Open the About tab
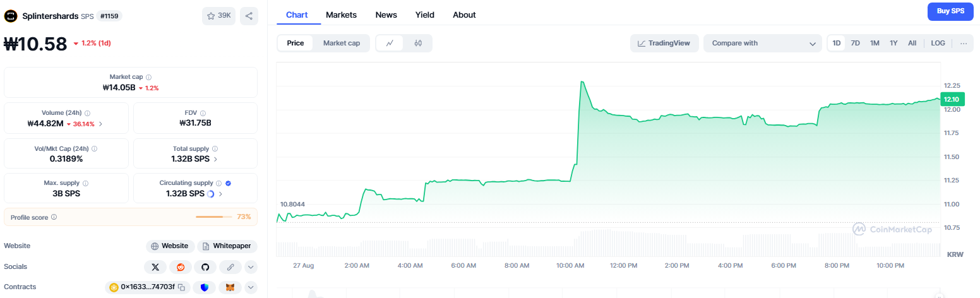Screen dimensions: 980x298 pos(464,15)
